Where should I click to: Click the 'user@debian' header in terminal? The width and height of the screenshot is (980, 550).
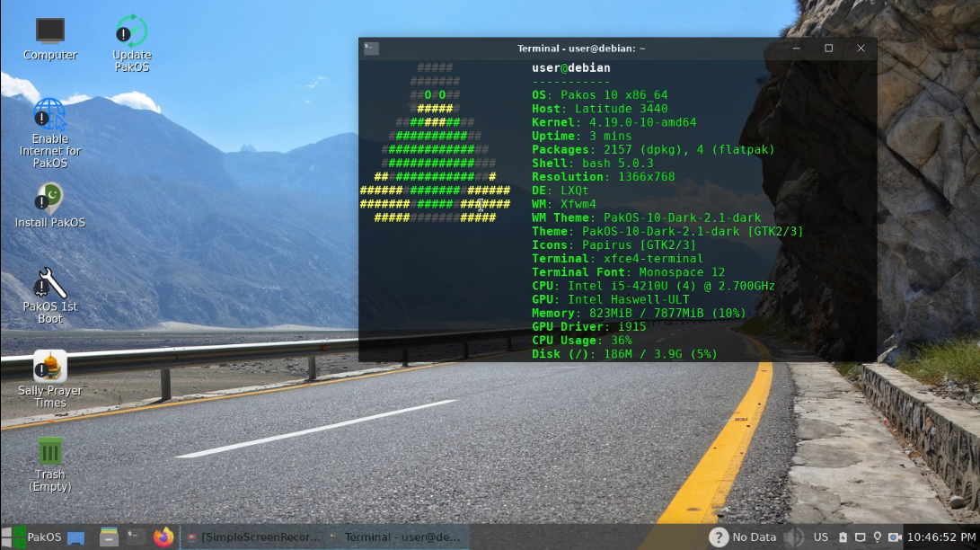(571, 67)
